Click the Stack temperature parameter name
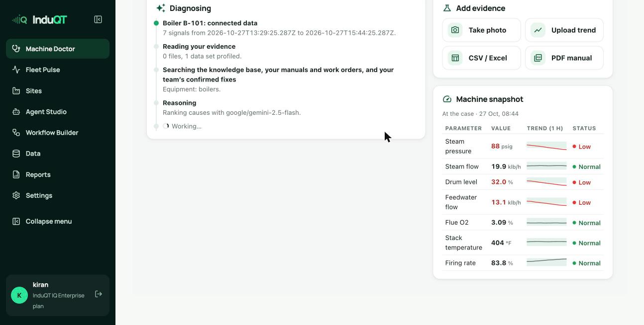 (x=464, y=243)
